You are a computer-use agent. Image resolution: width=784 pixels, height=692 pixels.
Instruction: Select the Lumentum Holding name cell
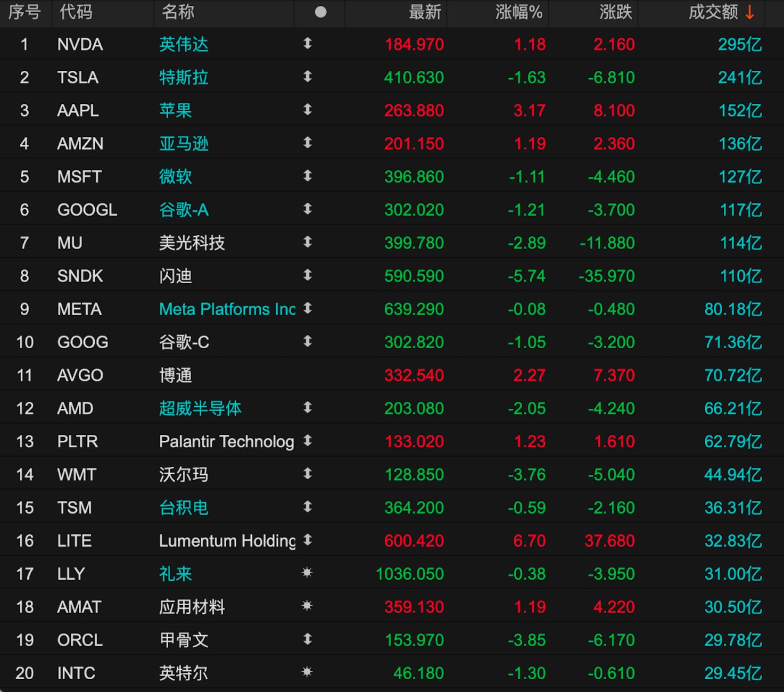point(227,541)
